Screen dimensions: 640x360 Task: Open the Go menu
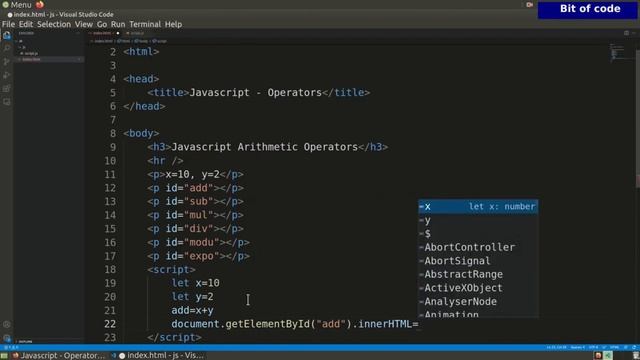coord(102,24)
